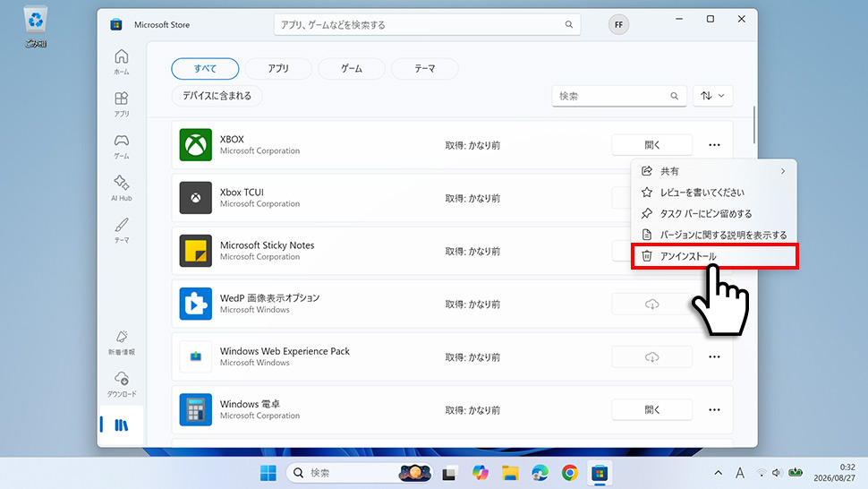
Task: Open the What's New (新着情報) sidebar item
Action: (x=121, y=342)
